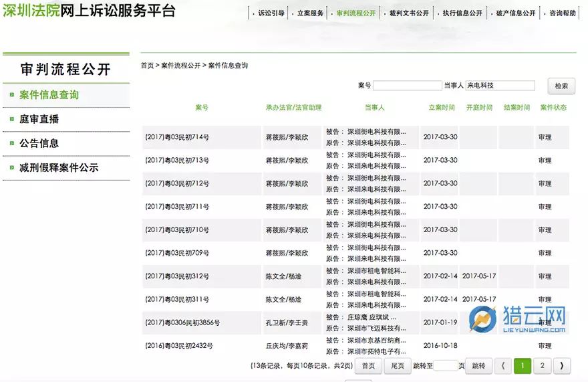Open case (2017)粤03民初710号
The height and width of the screenshot is (382, 588).
[x=177, y=230]
